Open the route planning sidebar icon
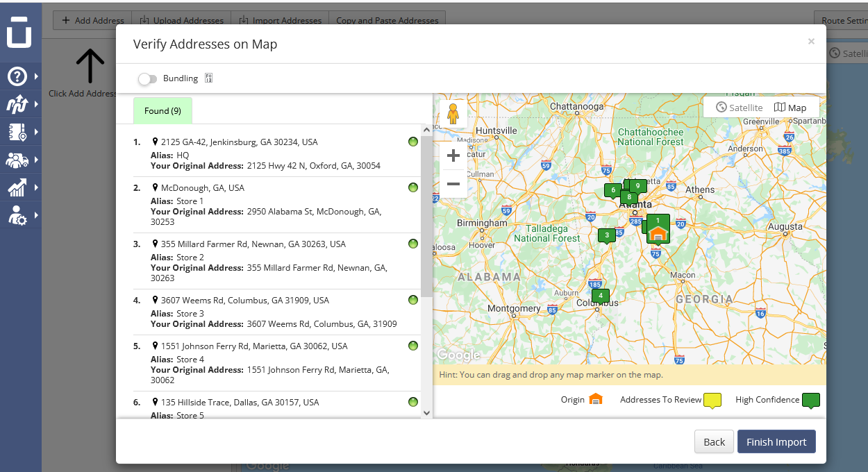Screen dimensions: 868x472 point(17,104)
